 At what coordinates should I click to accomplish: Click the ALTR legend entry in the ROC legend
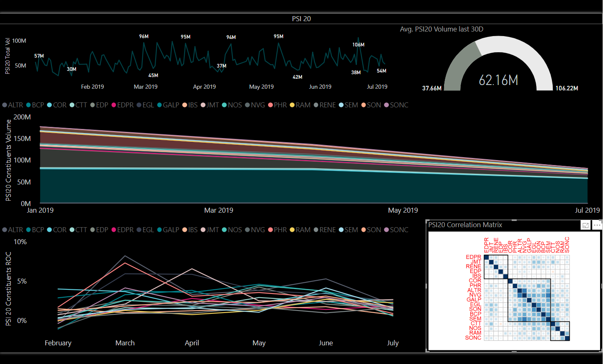coord(12,230)
